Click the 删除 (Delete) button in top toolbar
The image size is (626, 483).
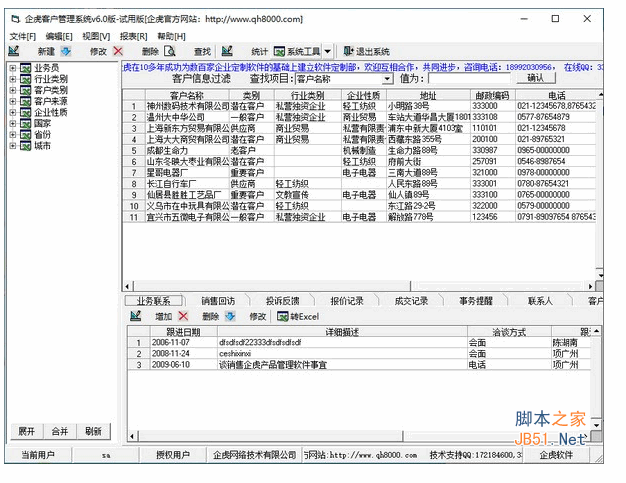150,51
